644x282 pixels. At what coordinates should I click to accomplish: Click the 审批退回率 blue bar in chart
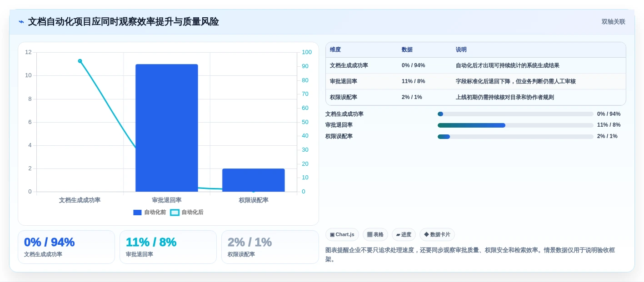(x=167, y=128)
